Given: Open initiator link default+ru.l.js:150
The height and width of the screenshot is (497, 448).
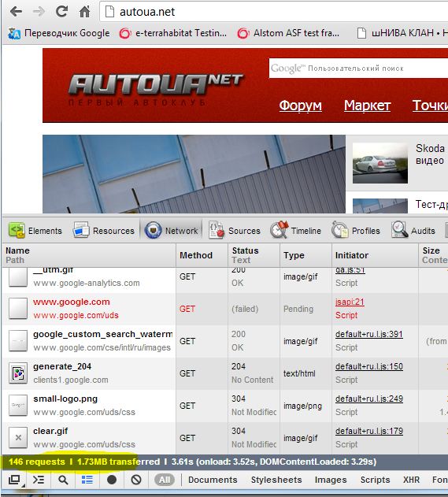Looking at the screenshot, I should [x=369, y=366].
